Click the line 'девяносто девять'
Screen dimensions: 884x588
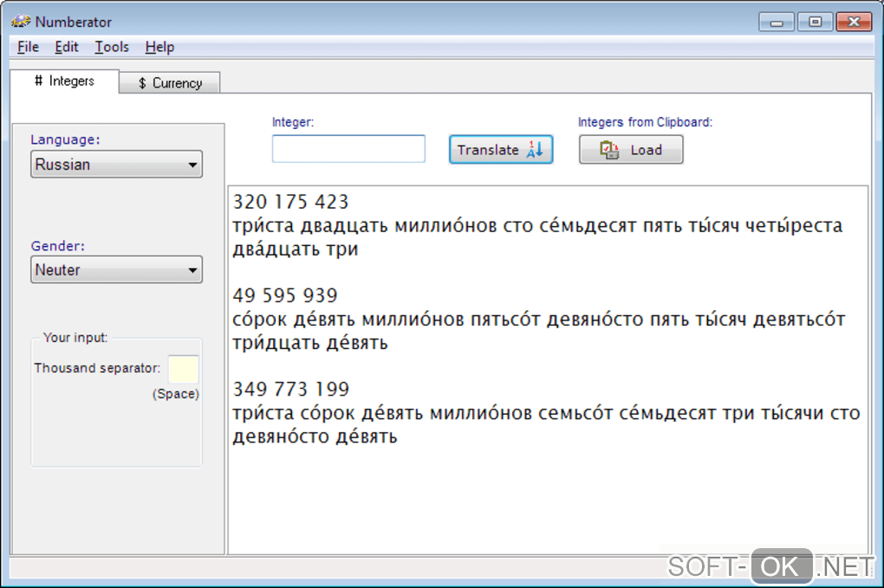[x=315, y=436]
